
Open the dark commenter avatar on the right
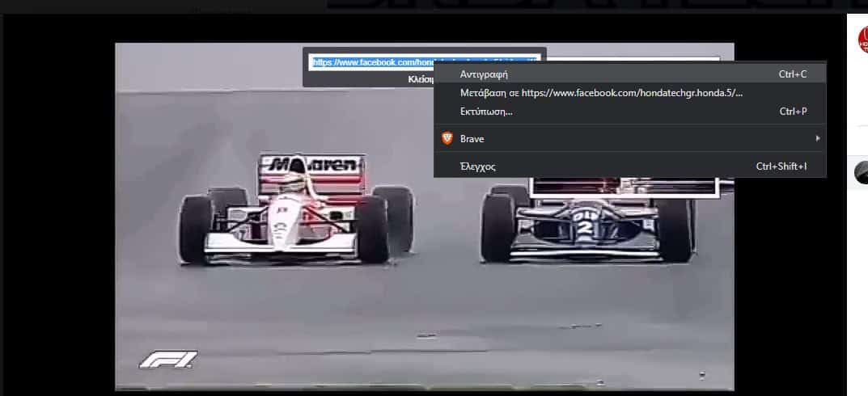(862, 173)
